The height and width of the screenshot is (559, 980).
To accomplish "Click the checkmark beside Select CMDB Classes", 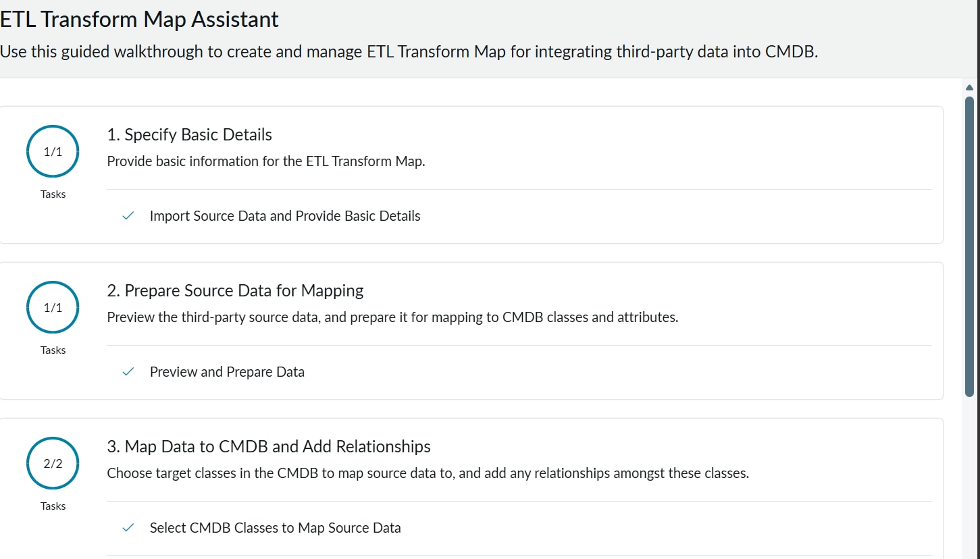I will click(128, 528).
